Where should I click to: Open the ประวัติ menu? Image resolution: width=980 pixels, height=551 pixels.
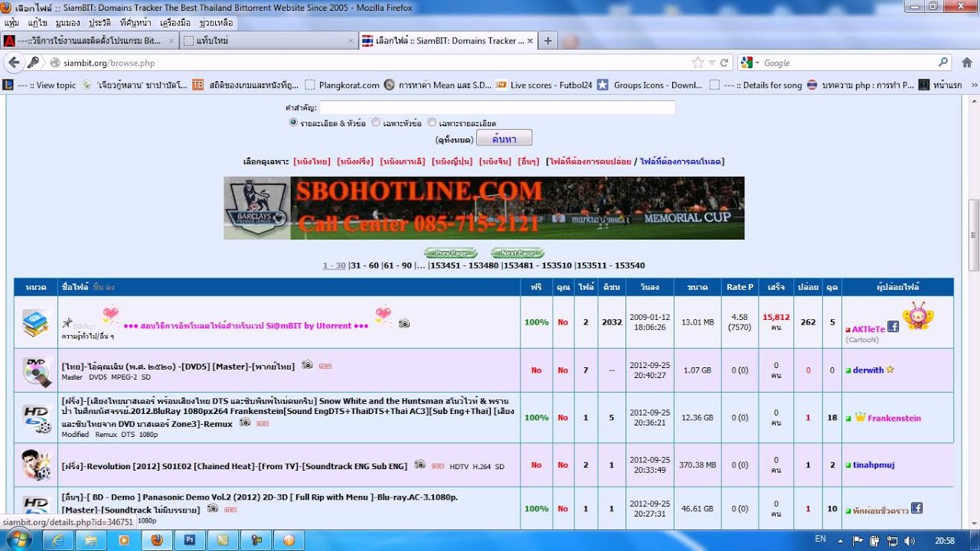click(x=100, y=23)
